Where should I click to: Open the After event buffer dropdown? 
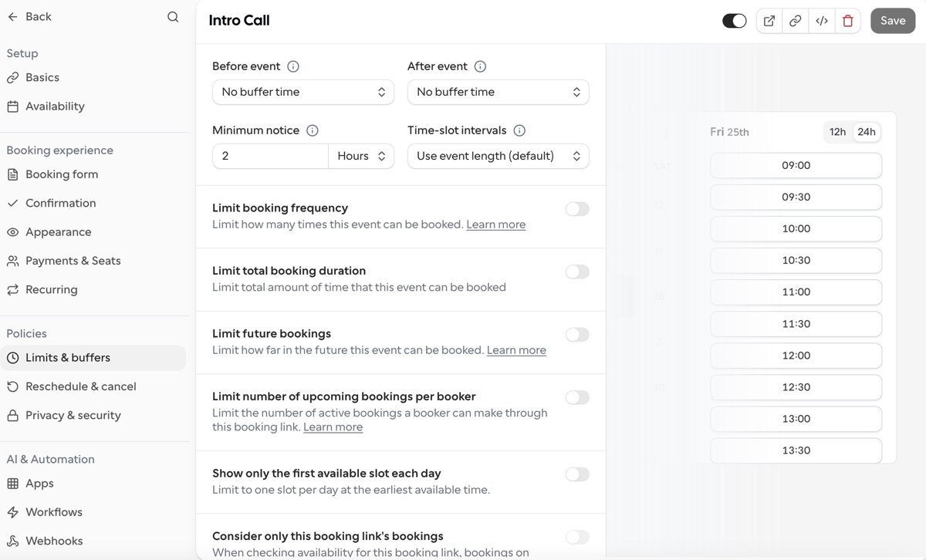(498, 92)
